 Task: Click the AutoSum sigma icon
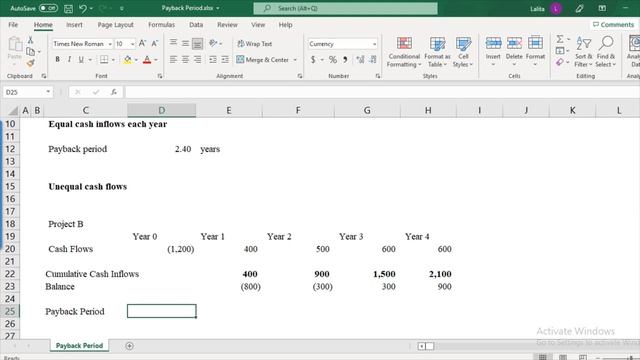560,39
